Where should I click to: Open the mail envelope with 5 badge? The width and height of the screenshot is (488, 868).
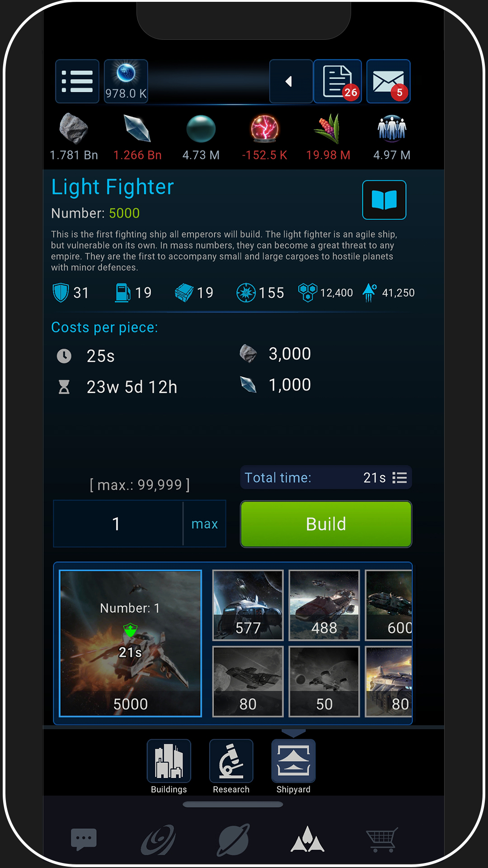coord(389,81)
